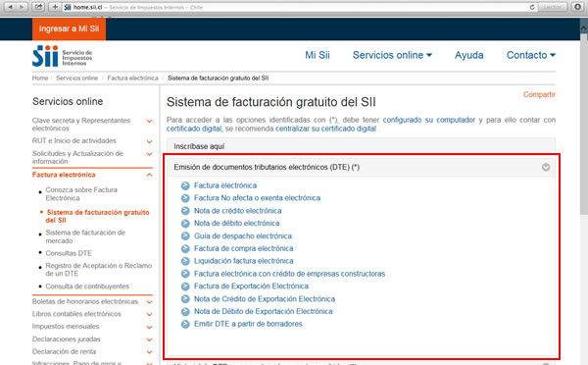Select Consultas DTE sidebar item
The image size is (588, 365).
coord(69,253)
